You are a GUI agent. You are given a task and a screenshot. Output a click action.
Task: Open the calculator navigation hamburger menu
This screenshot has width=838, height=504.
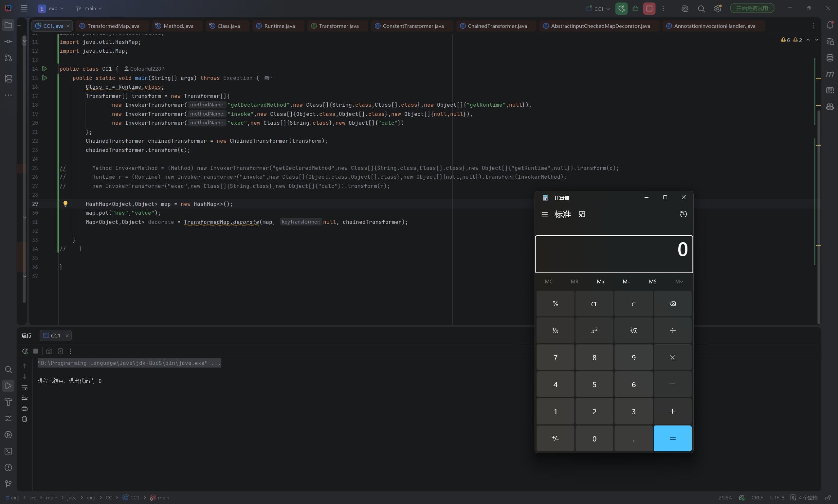544,214
